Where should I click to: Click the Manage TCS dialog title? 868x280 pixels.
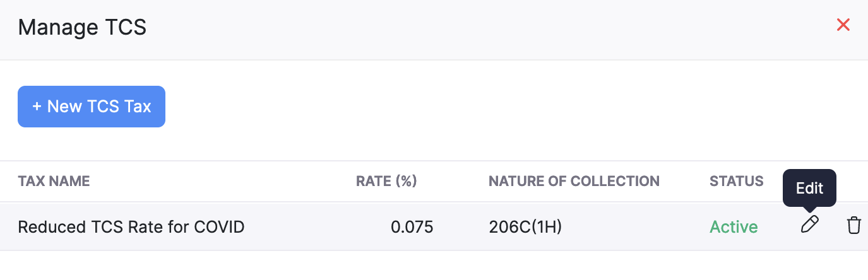[82, 28]
